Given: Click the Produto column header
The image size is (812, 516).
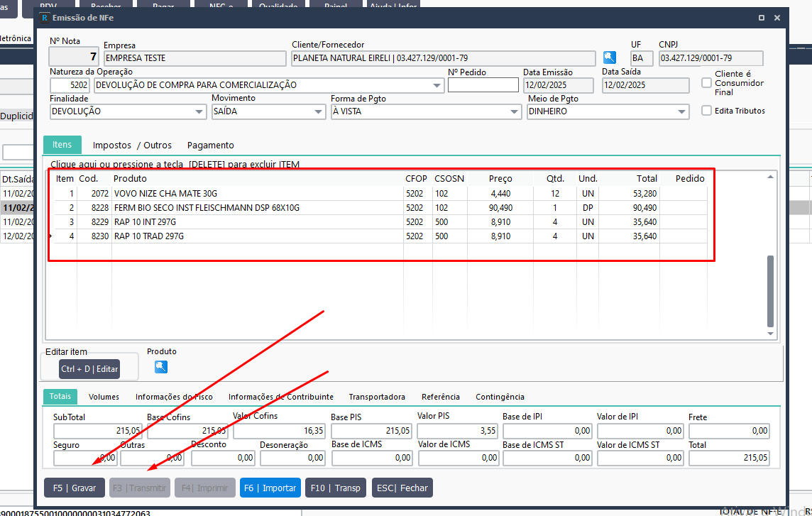Looking at the screenshot, I should coord(130,179).
